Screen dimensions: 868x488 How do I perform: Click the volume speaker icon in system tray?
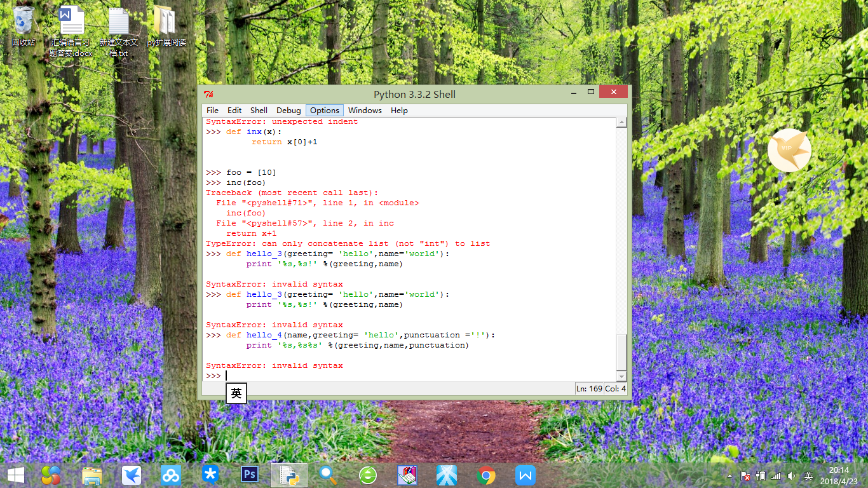pos(792,475)
